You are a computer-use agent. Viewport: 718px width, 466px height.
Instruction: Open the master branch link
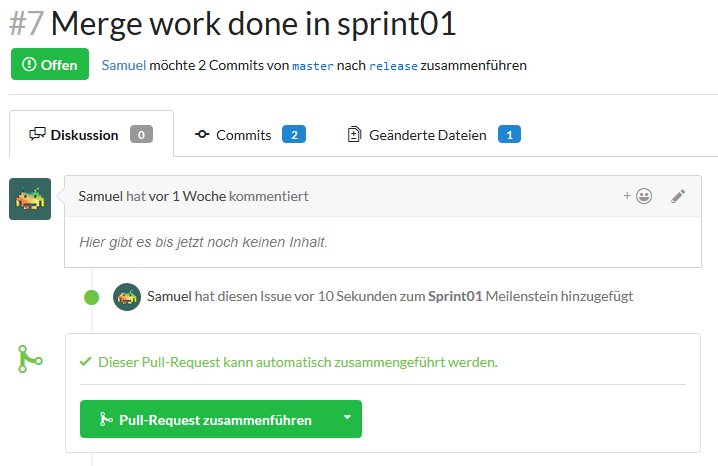click(x=313, y=65)
